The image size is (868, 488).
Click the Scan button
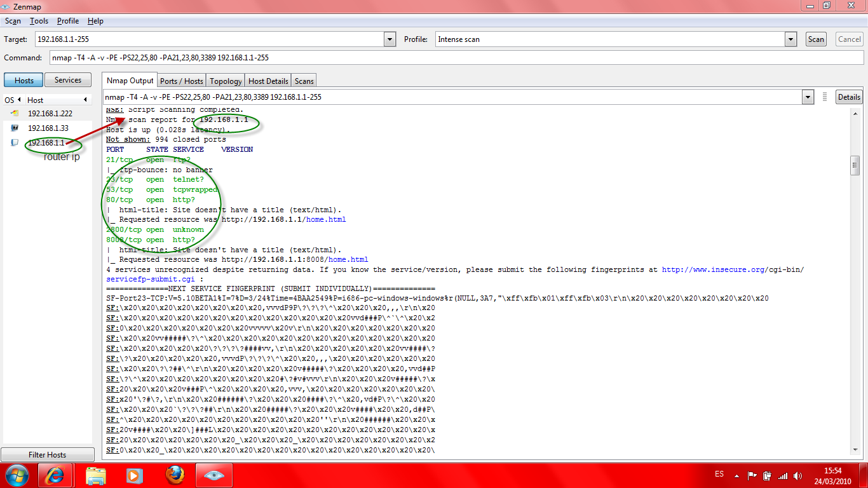click(x=816, y=39)
